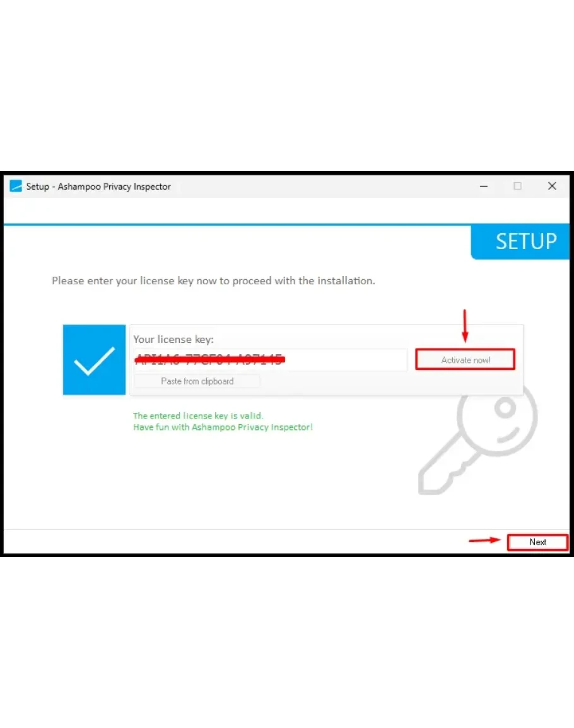
Task: Click the Ashampoo app icon in title bar
Action: pos(16,186)
